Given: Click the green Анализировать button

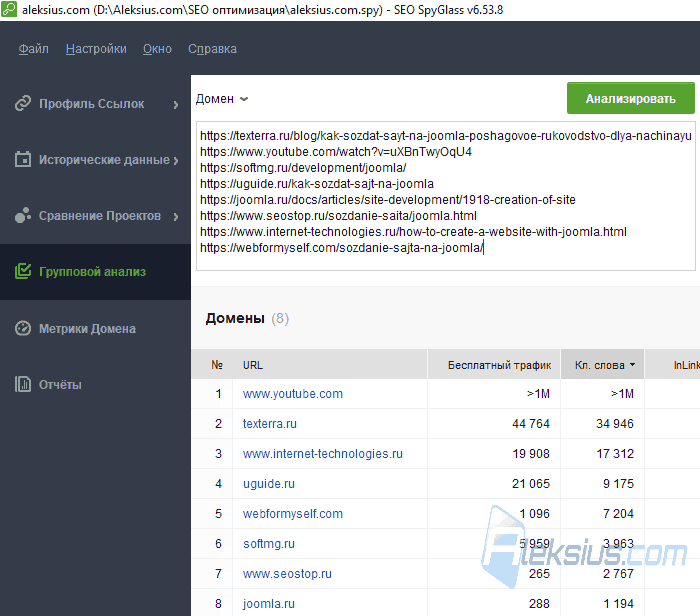Looking at the screenshot, I should tap(630, 98).
